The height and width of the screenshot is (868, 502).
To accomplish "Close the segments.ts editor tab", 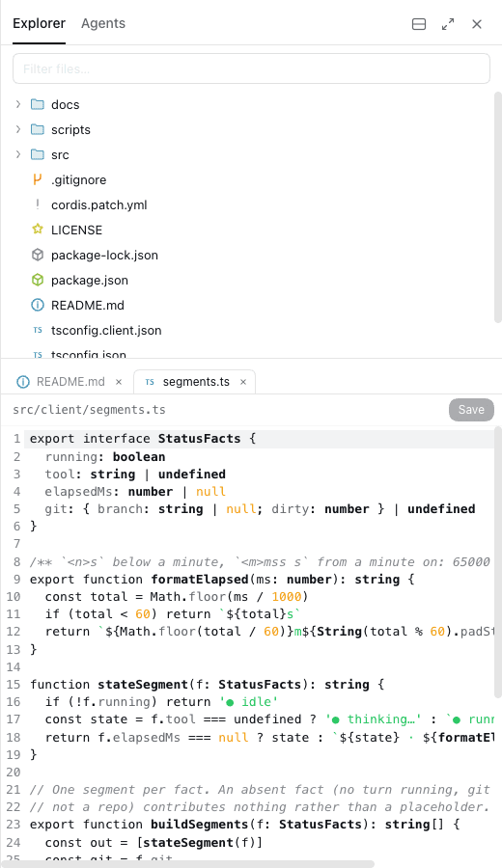I will click(x=242, y=382).
